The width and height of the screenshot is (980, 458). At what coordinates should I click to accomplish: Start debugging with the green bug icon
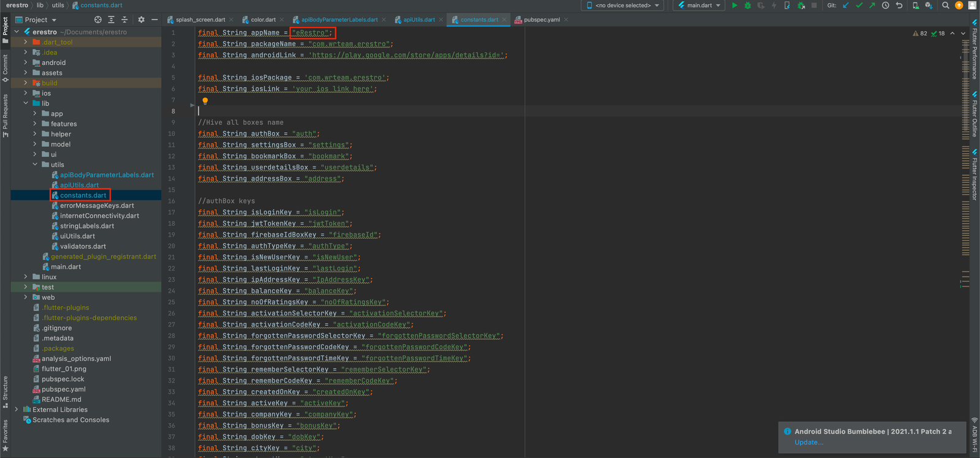click(x=747, y=6)
